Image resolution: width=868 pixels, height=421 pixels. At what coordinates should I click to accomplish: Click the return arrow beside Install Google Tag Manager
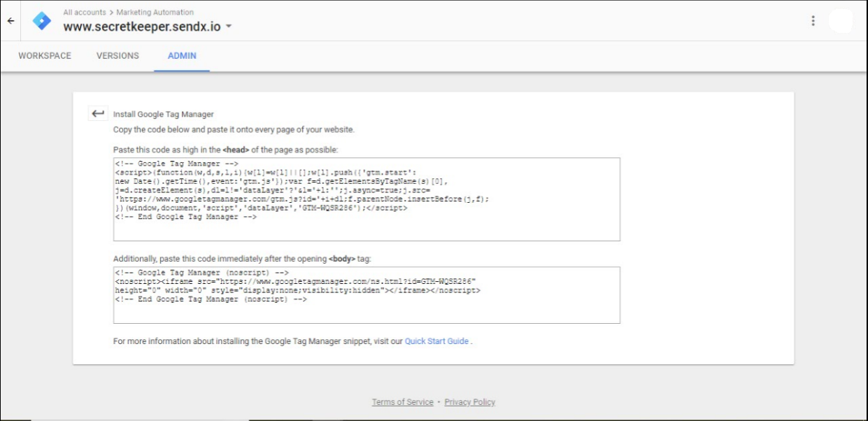(99, 114)
